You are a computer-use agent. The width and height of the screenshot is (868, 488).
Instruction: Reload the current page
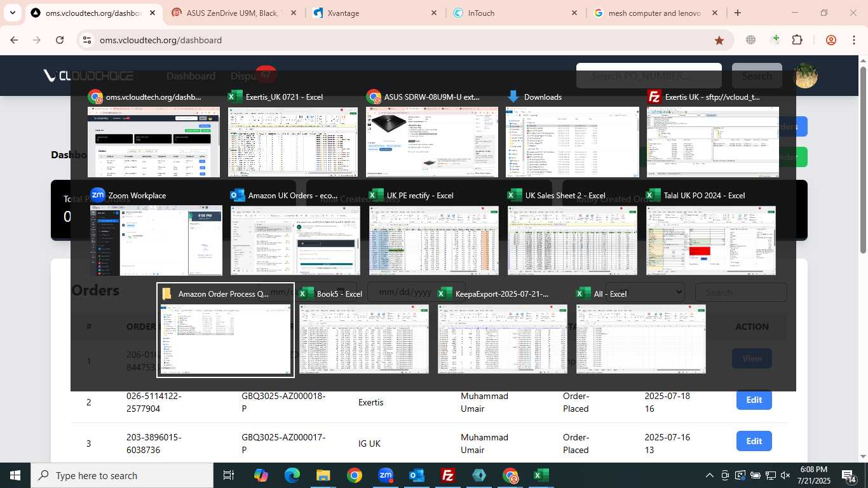point(60,40)
